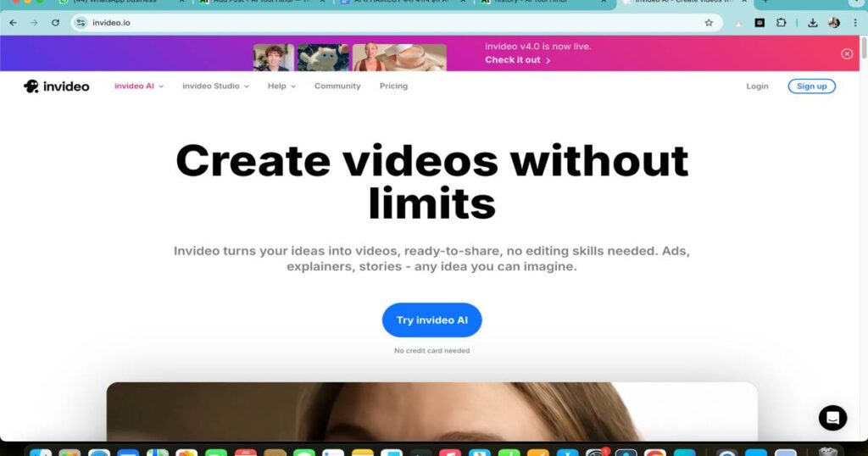Open the banner thumbnail of woman with cream jar
Image resolution: width=868 pixels, height=456 pixels.
click(x=399, y=58)
